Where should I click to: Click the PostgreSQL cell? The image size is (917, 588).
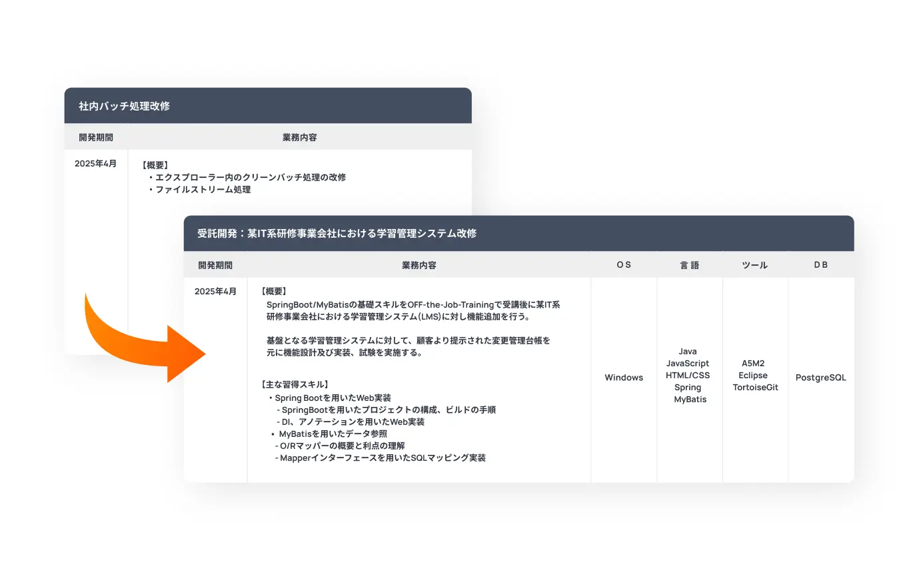821,378
